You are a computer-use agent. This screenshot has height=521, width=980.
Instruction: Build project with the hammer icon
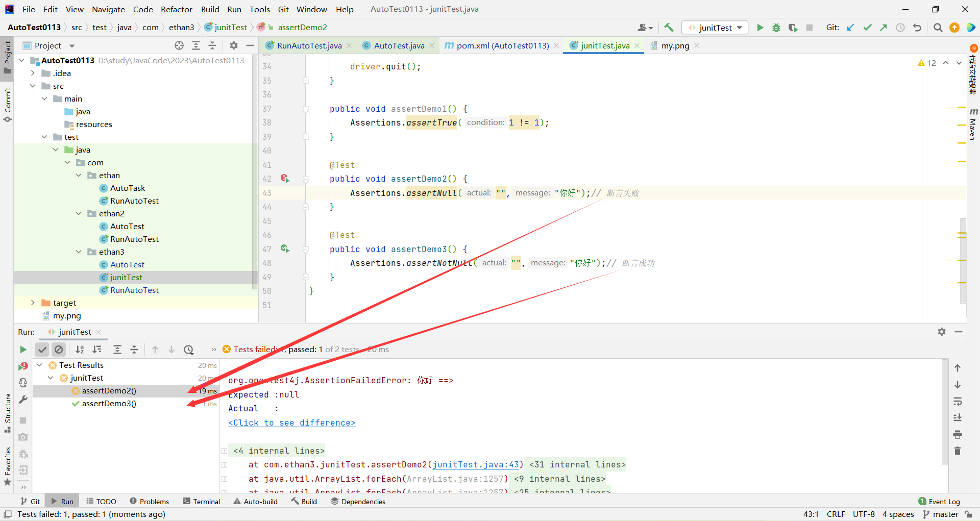(x=669, y=28)
